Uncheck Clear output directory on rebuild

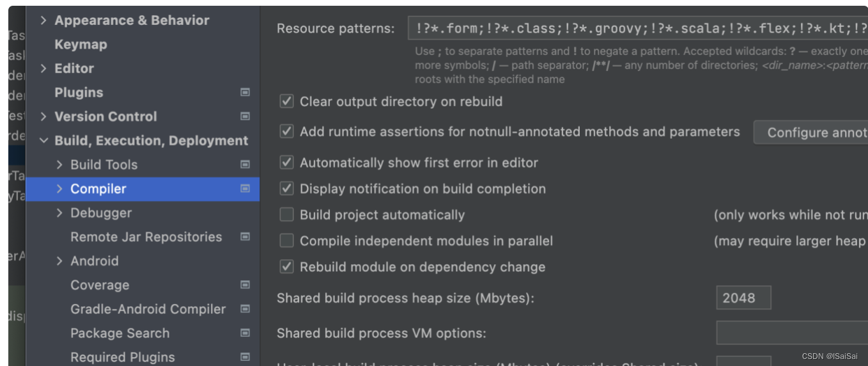[x=287, y=101]
